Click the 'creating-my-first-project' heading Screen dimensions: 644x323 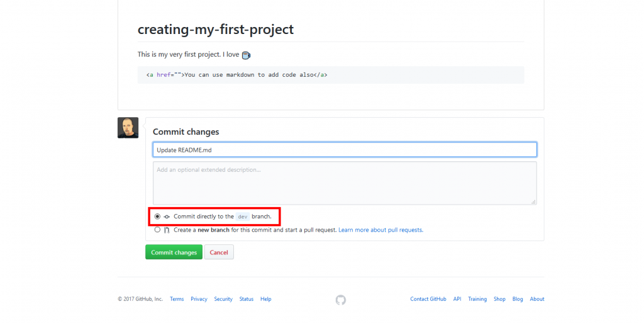click(x=216, y=30)
